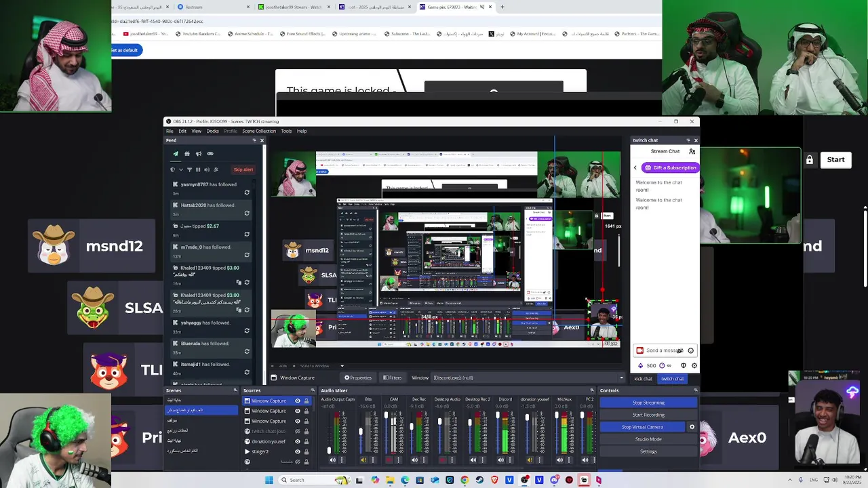Open the OBS Tools menu
This screenshot has width=868, height=488.
(286, 131)
